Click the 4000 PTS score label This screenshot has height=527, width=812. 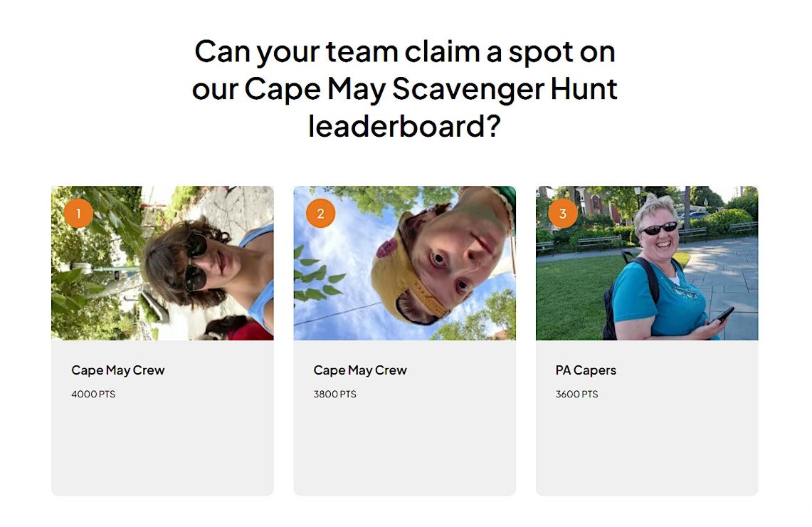pos(93,395)
